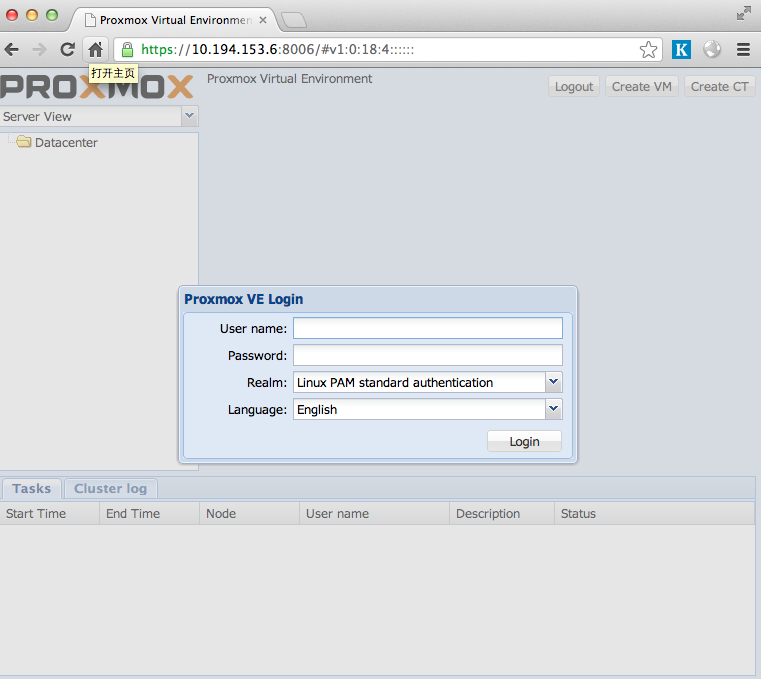Expand the Language dropdown arrow
Image resolution: width=761 pixels, height=679 pixels.
pyautogui.click(x=553, y=409)
